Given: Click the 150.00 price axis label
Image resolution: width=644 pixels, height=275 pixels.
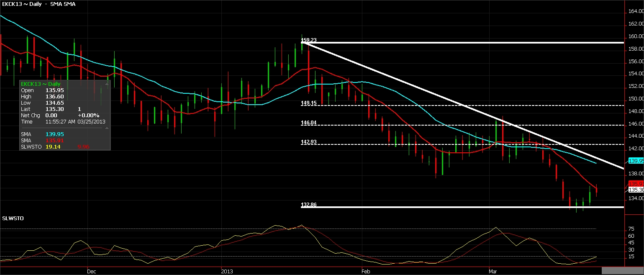Looking at the screenshot, I should pyautogui.click(x=636, y=99).
